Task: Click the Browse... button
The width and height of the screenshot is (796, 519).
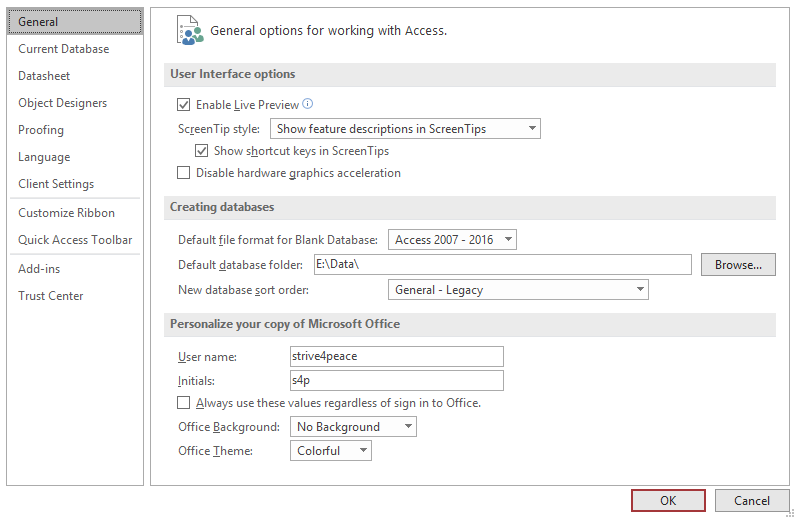Action: [738, 265]
